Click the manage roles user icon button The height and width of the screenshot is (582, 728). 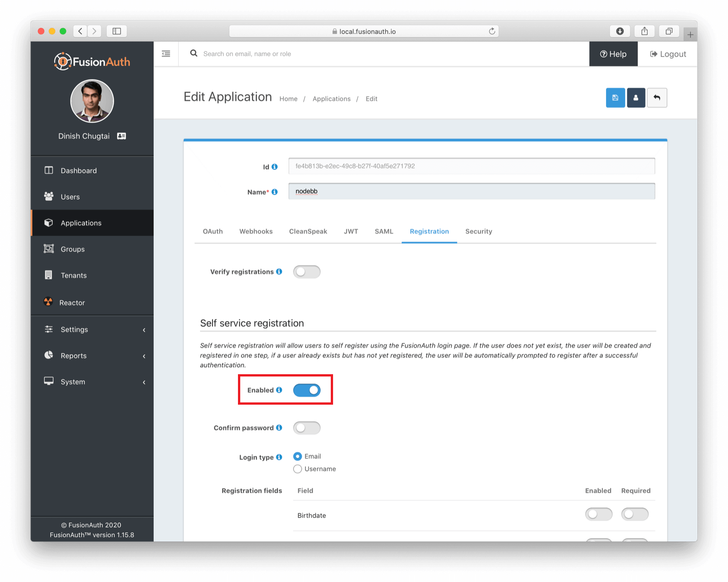click(x=636, y=98)
